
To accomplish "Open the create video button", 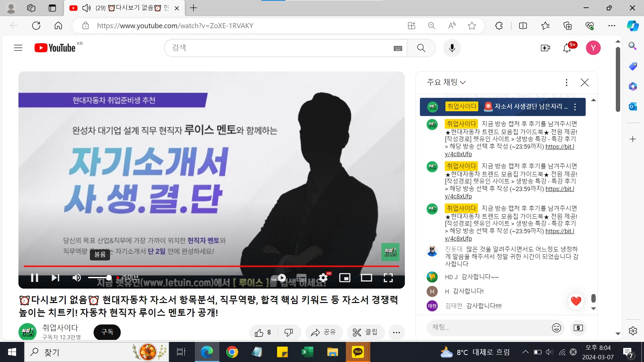I will point(545,48).
